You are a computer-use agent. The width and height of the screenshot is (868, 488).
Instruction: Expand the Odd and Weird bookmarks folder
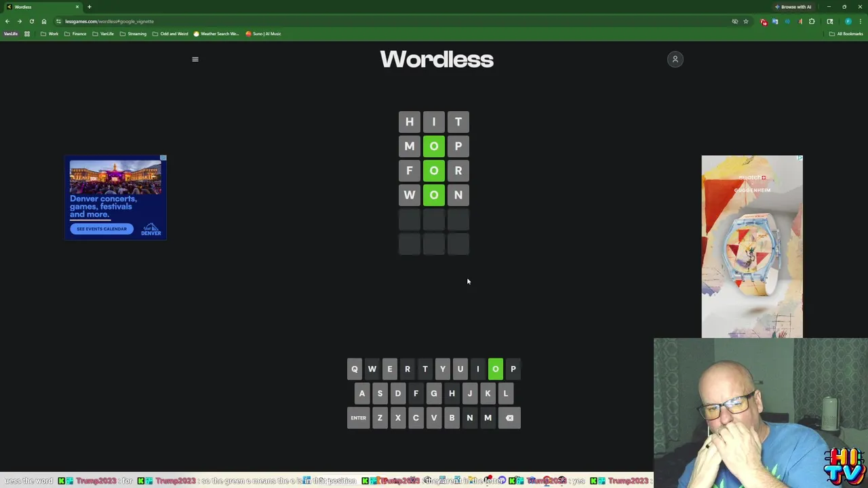point(170,33)
